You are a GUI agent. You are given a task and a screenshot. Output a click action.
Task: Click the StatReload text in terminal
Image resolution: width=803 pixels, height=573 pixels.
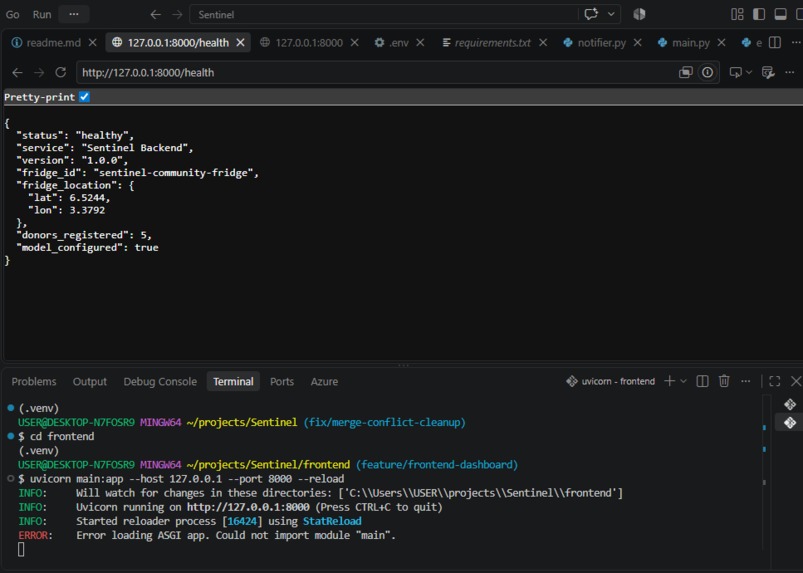click(x=332, y=521)
